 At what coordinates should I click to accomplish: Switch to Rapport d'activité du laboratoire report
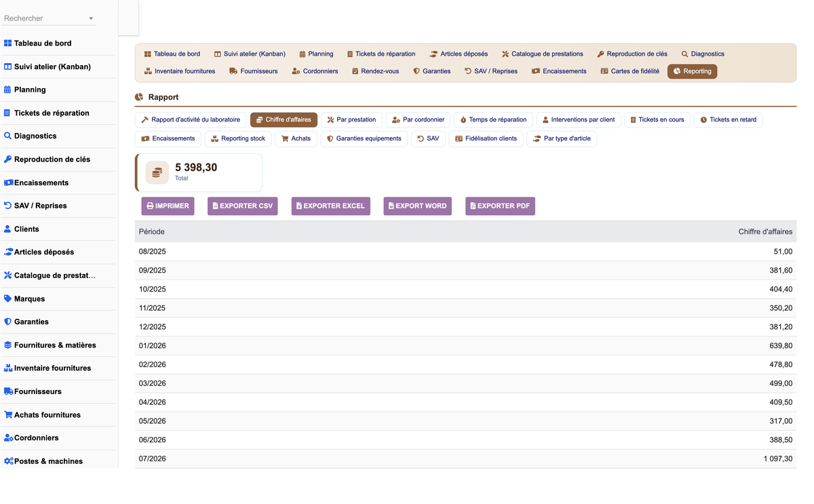(191, 120)
